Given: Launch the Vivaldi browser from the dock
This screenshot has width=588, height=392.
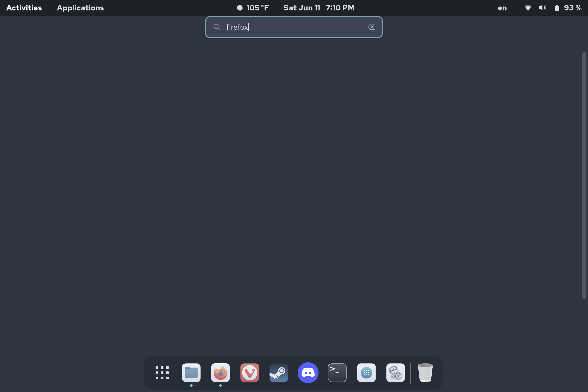Looking at the screenshot, I should [249, 373].
